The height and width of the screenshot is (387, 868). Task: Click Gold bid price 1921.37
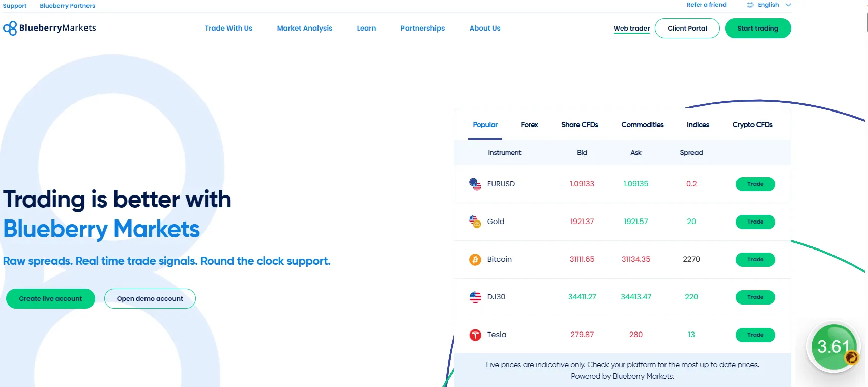point(582,222)
